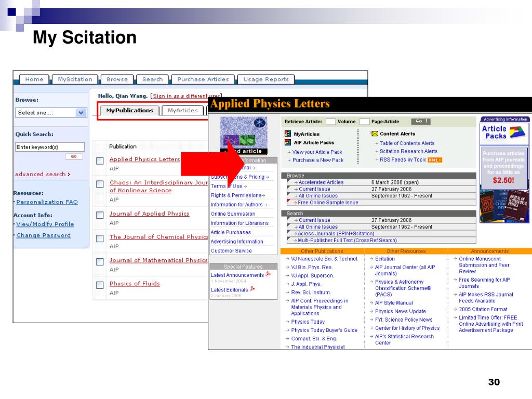Check the Applied Physics Letters checkbox
Screen dimensions: 532x399
[100, 161]
